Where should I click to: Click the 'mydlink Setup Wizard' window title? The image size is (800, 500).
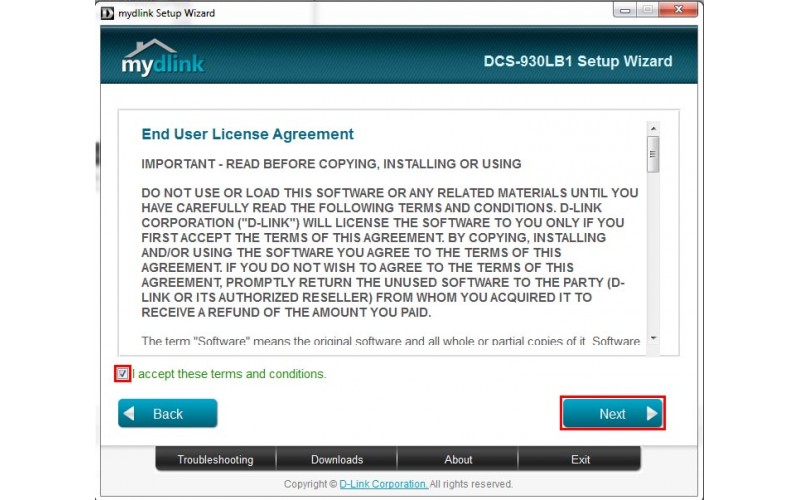168,13
